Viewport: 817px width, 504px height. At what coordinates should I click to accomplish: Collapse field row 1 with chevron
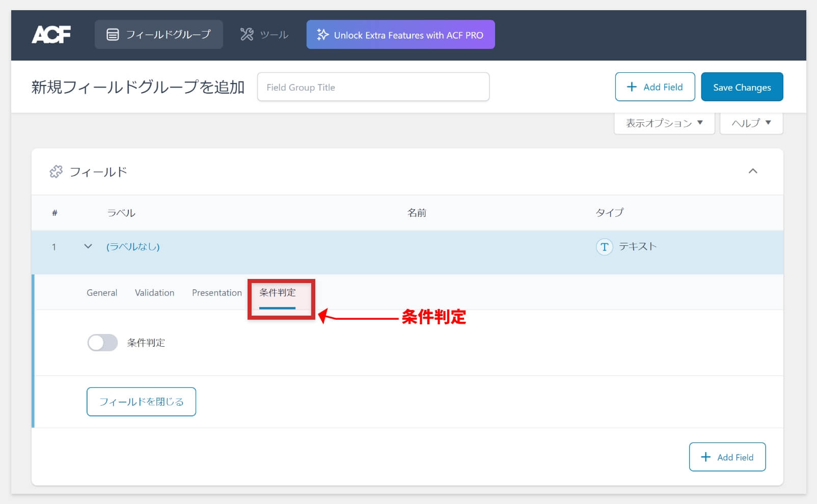(x=88, y=246)
